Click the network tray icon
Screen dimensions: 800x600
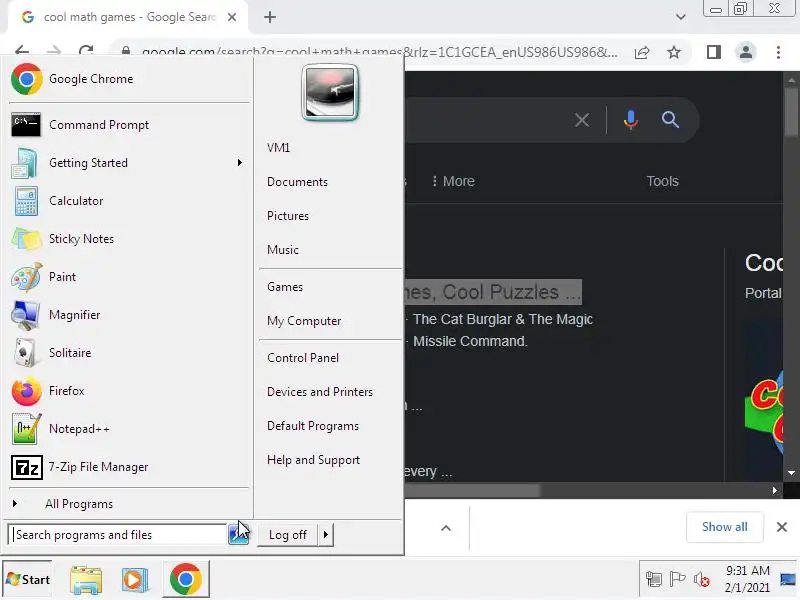(x=654, y=580)
